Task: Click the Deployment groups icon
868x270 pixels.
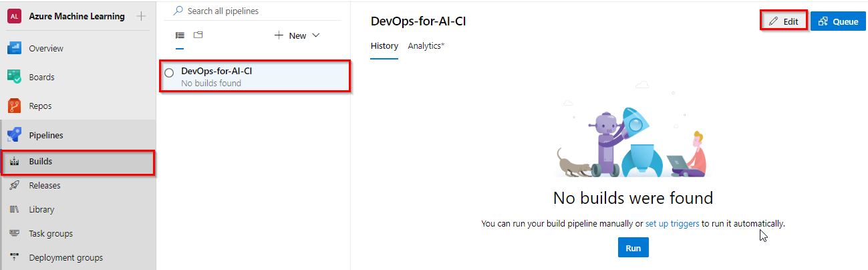Action: (x=15, y=258)
